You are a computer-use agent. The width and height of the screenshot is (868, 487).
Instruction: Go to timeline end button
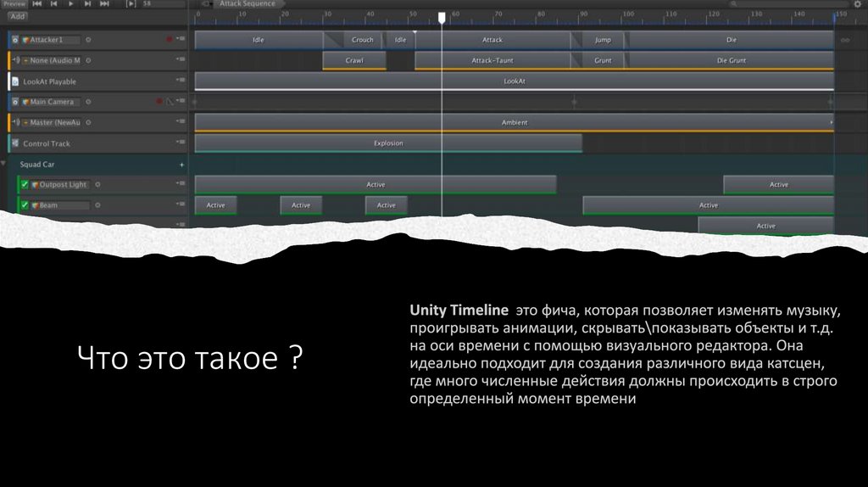[x=104, y=3]
